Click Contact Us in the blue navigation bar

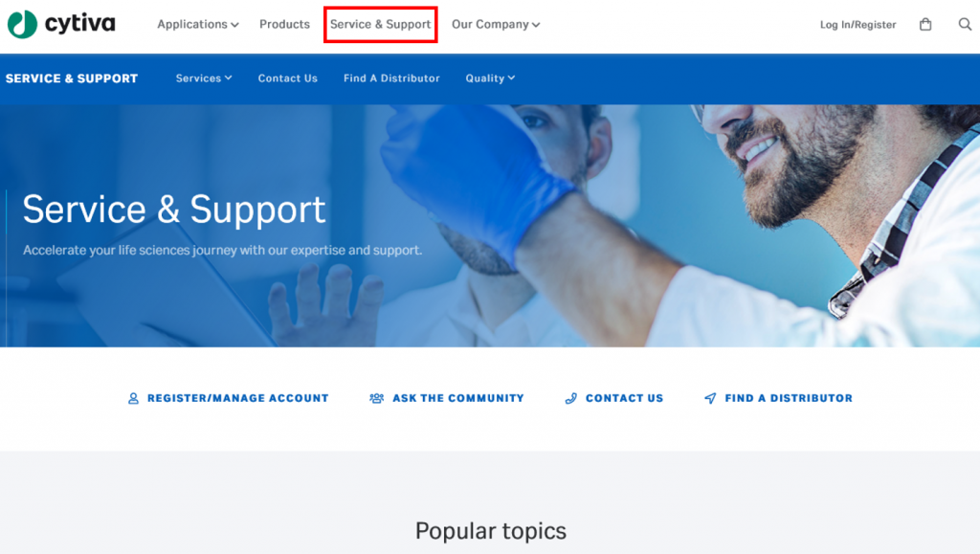287,78
